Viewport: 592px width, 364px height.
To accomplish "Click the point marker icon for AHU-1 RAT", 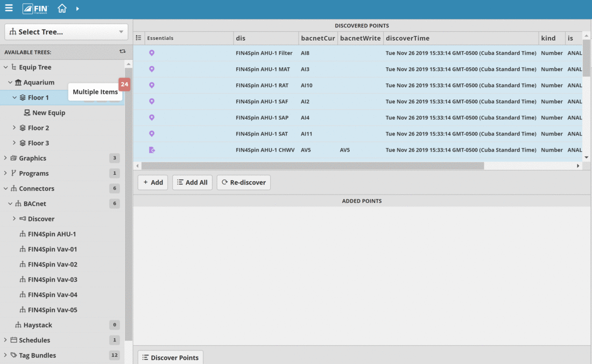I will 152,85.
